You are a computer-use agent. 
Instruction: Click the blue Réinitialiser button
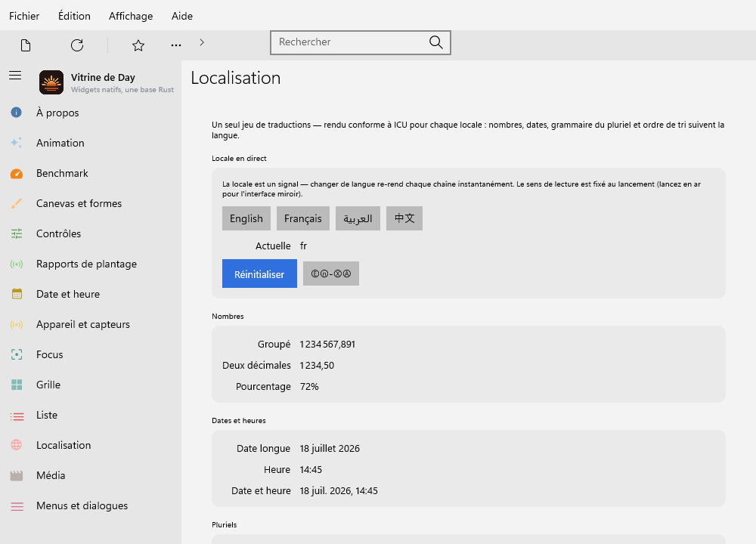259,274
